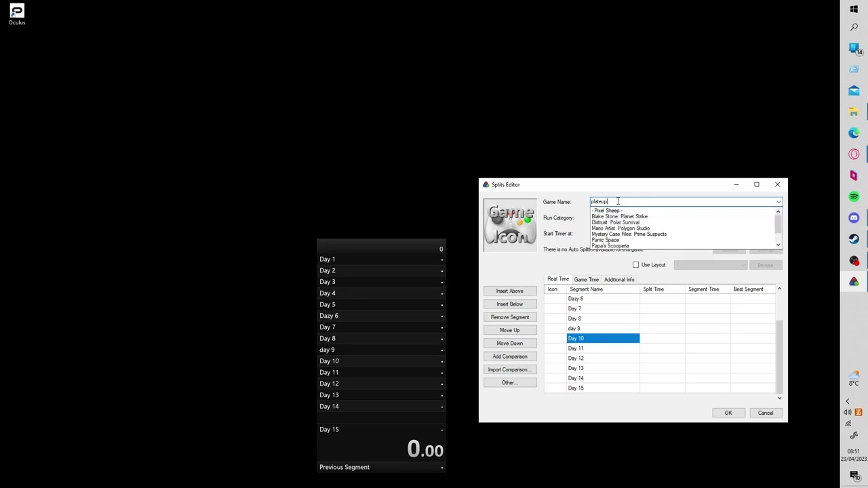Click the Splits Editor title bar icon
This screenshot has height=488, width=868.
coord(486,184)
